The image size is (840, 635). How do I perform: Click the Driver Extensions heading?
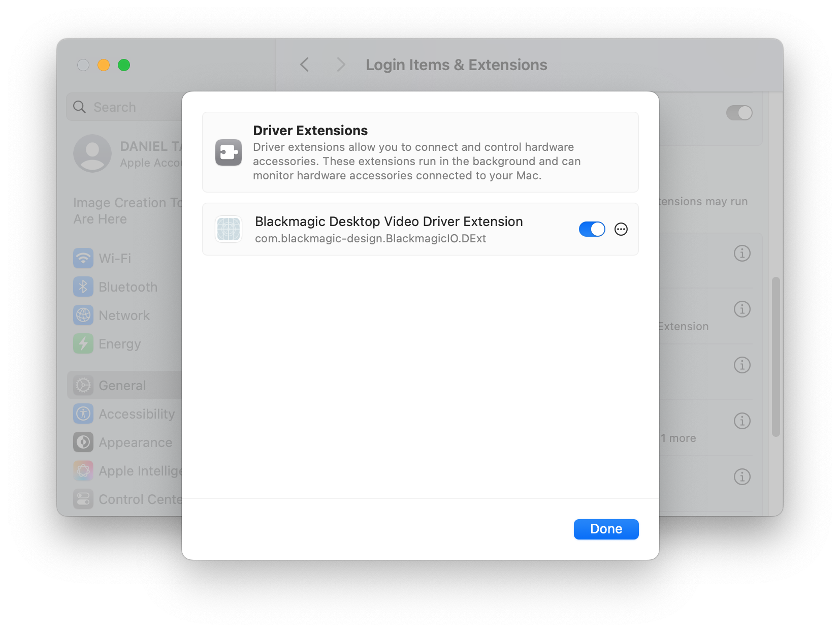pos(310,131)
